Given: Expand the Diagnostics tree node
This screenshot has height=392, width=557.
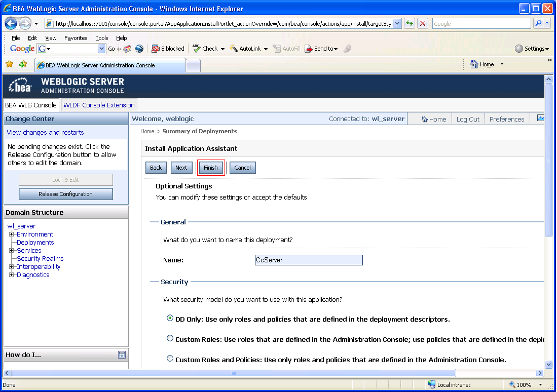Looking at the screenshot, I should click(x=11, y=275).
